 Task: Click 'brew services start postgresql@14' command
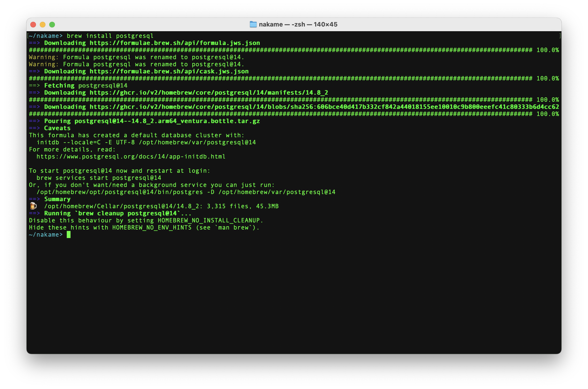pyautogui.click(x=99, y=178)
